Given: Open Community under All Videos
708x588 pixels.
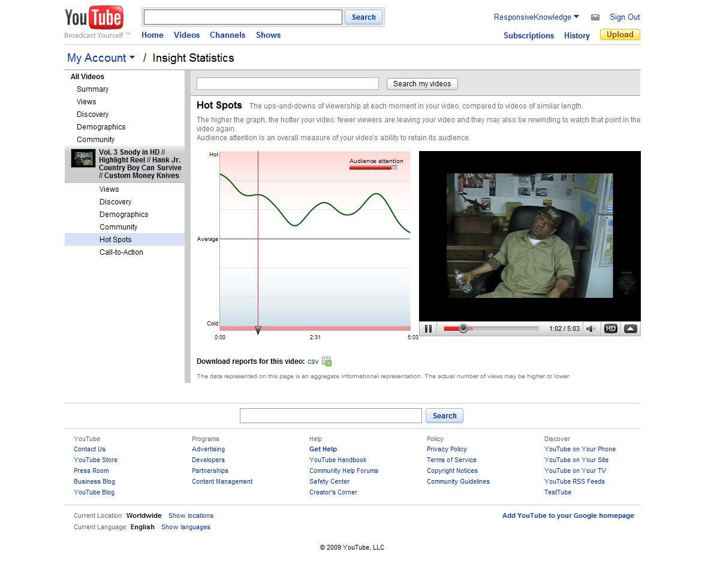Looking at the screenshot, I should pyautogui.click(x=96, y=140).
